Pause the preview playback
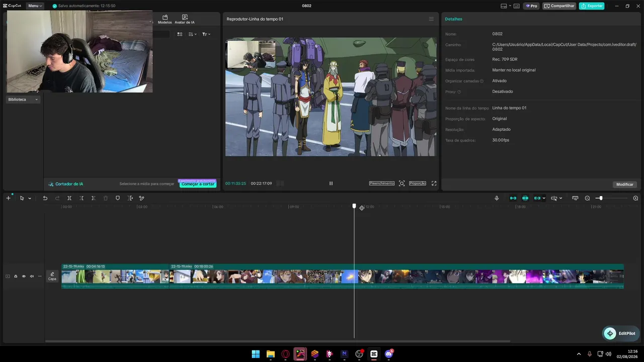The image size is (644, 362). coord(331,184)
